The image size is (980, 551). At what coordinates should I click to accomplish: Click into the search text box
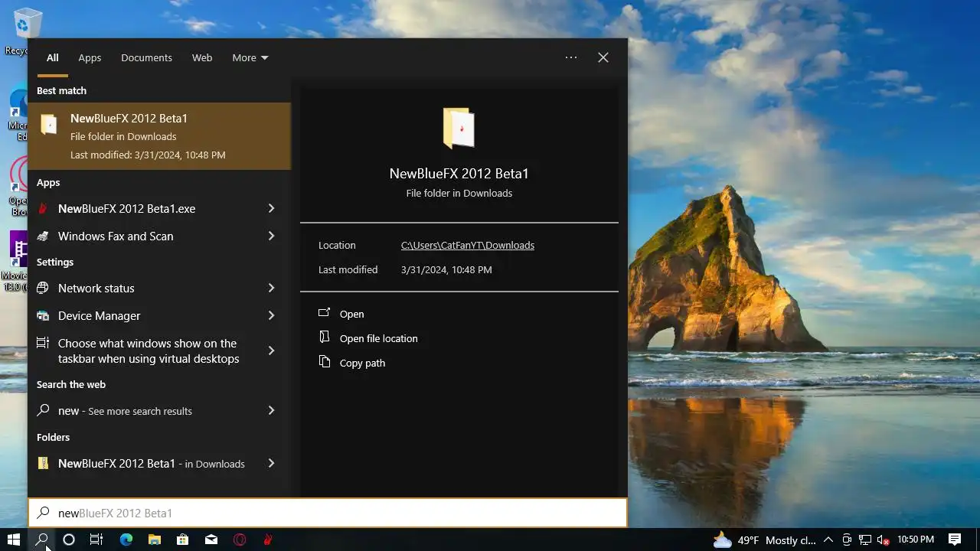click(328, 513)
